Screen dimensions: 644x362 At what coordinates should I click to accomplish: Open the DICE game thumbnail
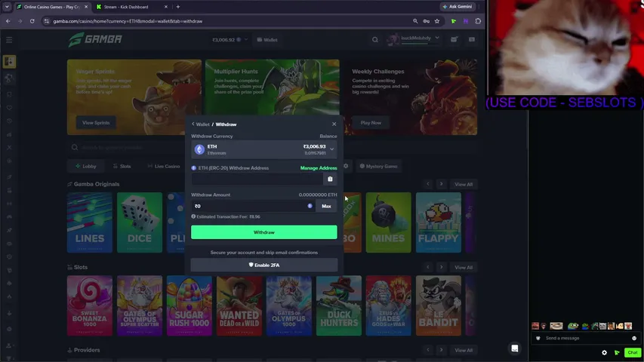pyautogui.click(x=140, y=222)
